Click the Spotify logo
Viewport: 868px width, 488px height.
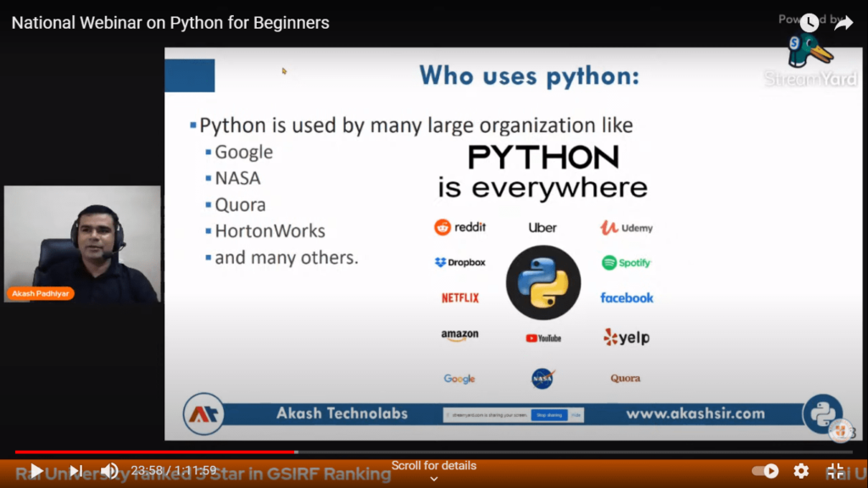(626, 263)
